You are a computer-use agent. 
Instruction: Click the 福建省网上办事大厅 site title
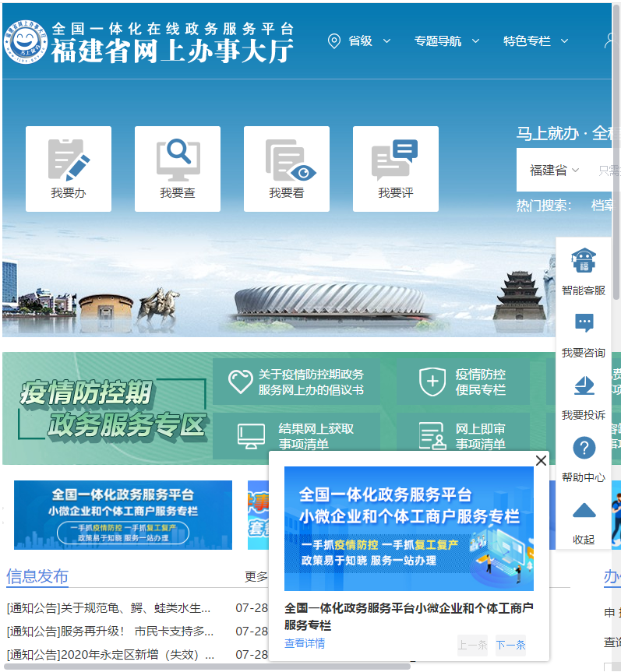pos(172,51)
